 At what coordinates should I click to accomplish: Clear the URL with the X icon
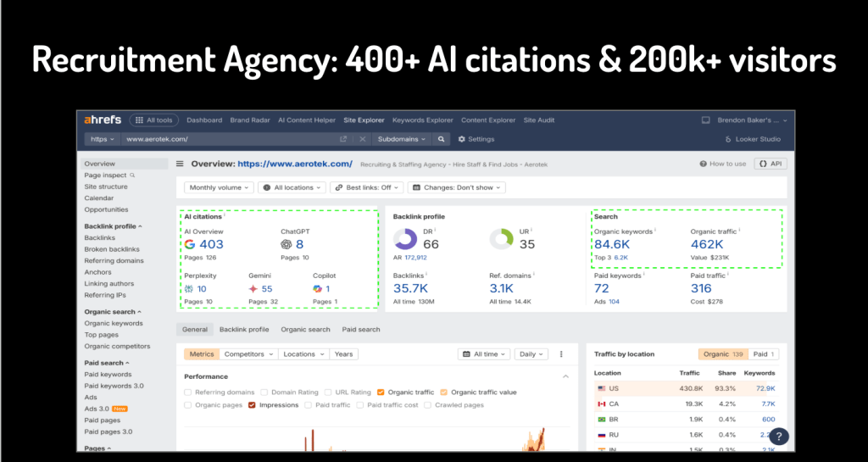click(362, 139)
